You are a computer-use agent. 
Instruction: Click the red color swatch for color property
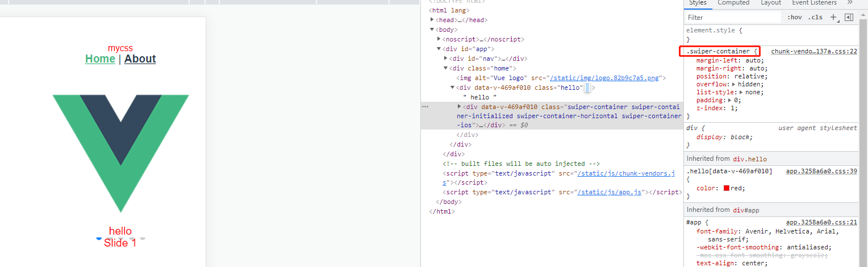click(x=727, y=188)
